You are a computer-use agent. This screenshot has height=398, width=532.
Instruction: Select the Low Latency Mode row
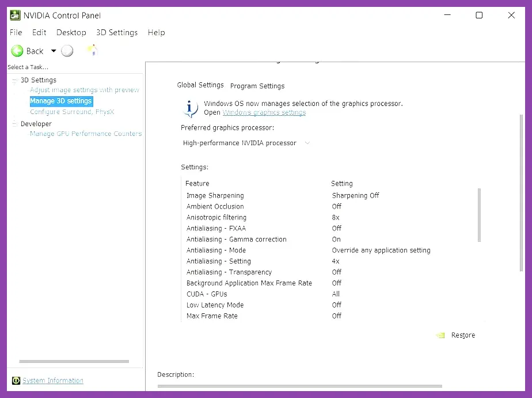(x=328, y=305)
